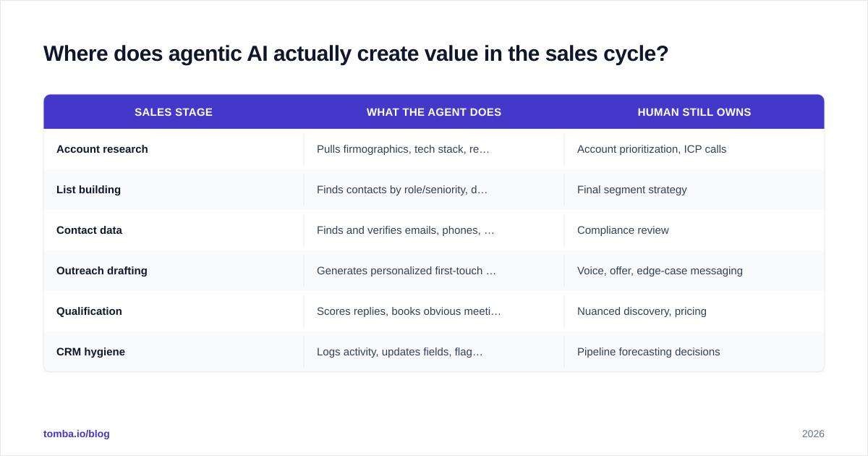Select the agentic AI sales cycle title

point(356,54)
